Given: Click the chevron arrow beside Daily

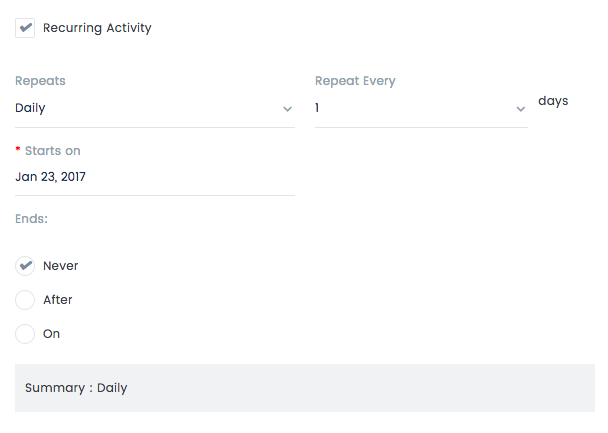Looking at the screenshot, I should [x=287, y=109].
